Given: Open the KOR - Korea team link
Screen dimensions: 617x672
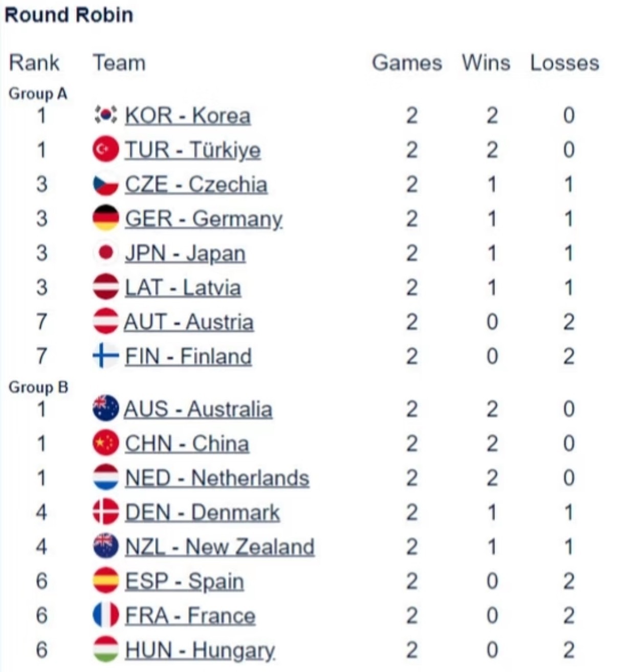Looking at the screenshot, I should (188, 116).
